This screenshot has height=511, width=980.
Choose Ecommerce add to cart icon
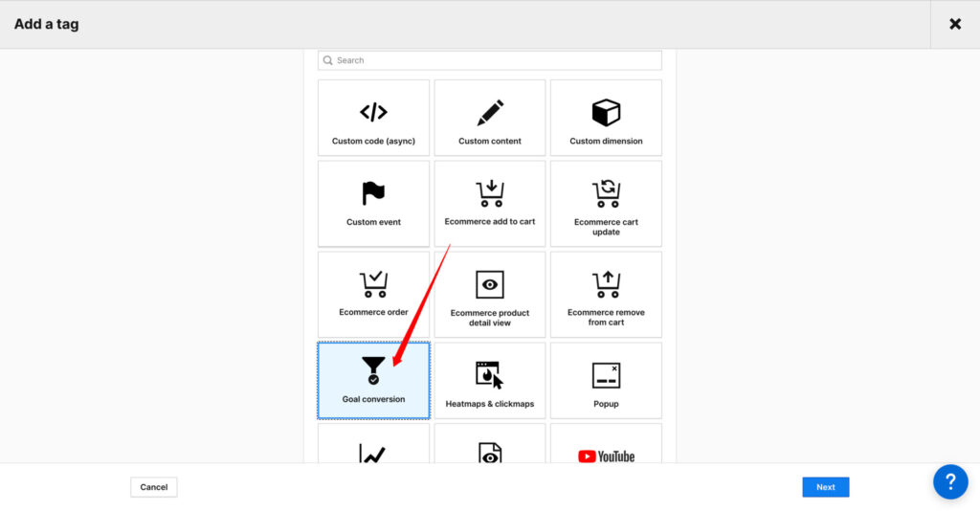point(490,194)
